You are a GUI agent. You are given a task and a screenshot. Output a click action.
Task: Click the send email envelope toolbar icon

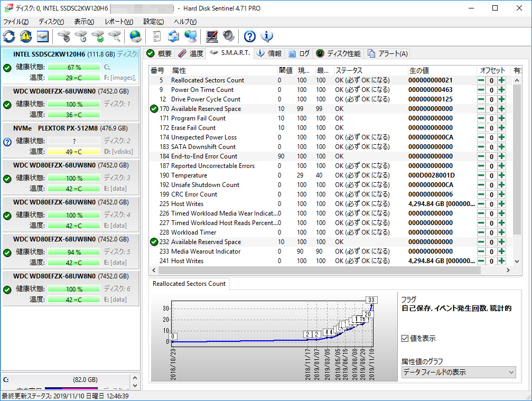tap(173, 36)
